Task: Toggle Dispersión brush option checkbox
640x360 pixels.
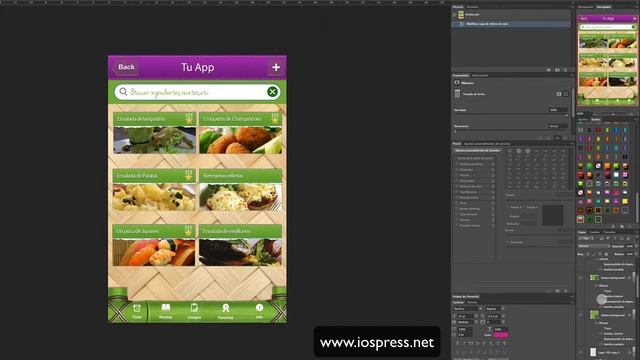Action: coord(457,169)
